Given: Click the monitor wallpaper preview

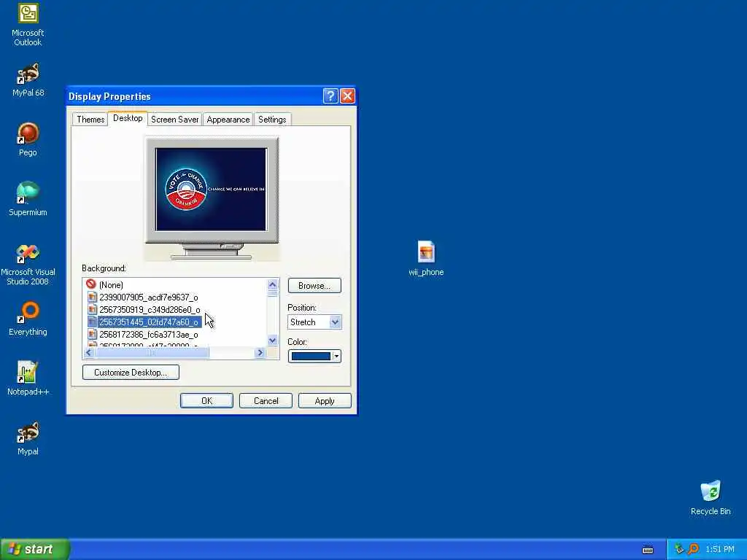Looking at the screenshot, I should point(211,190).
